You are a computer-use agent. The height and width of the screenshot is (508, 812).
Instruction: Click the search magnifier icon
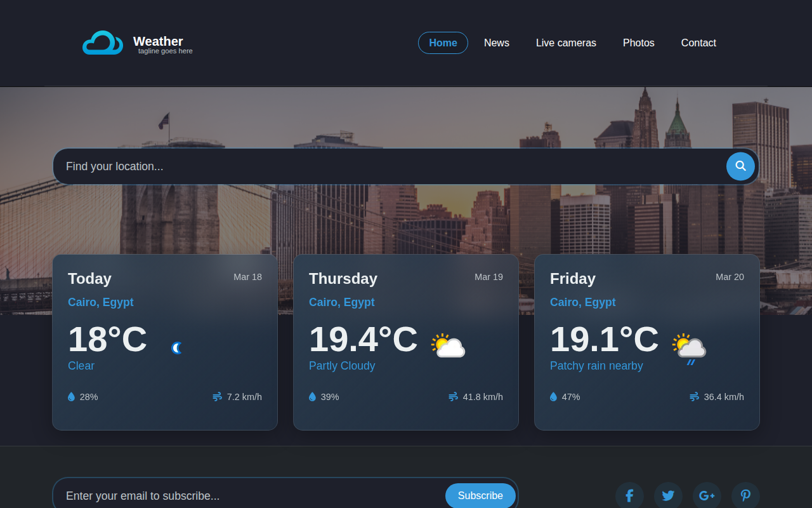[x=740, y=166]
